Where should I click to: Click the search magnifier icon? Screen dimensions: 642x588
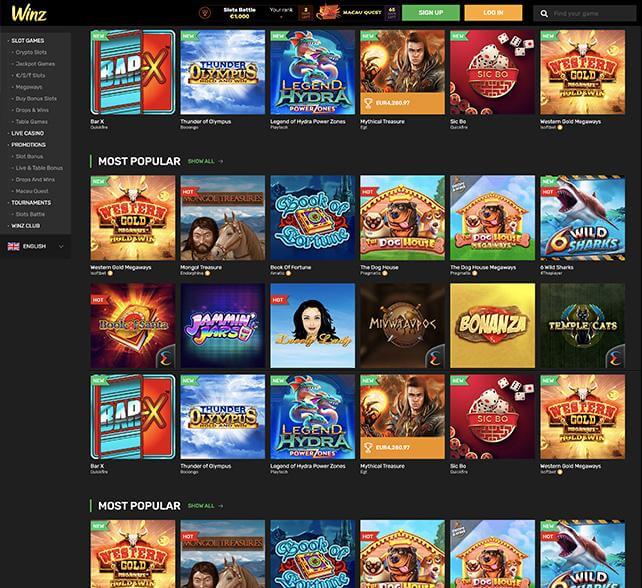point(544,14)
